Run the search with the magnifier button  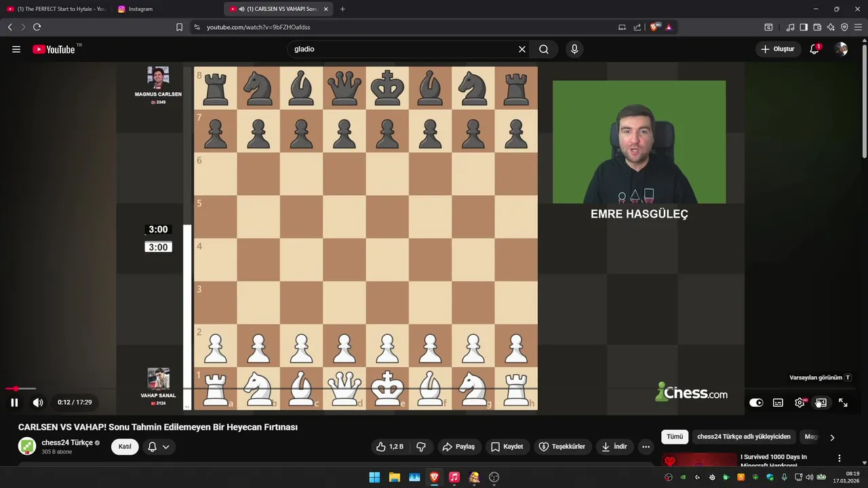544,49
